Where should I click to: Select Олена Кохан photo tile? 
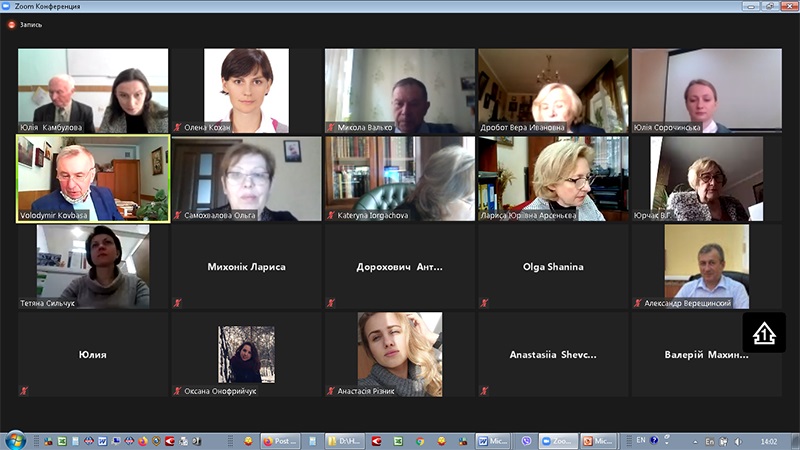click(246, 91)
